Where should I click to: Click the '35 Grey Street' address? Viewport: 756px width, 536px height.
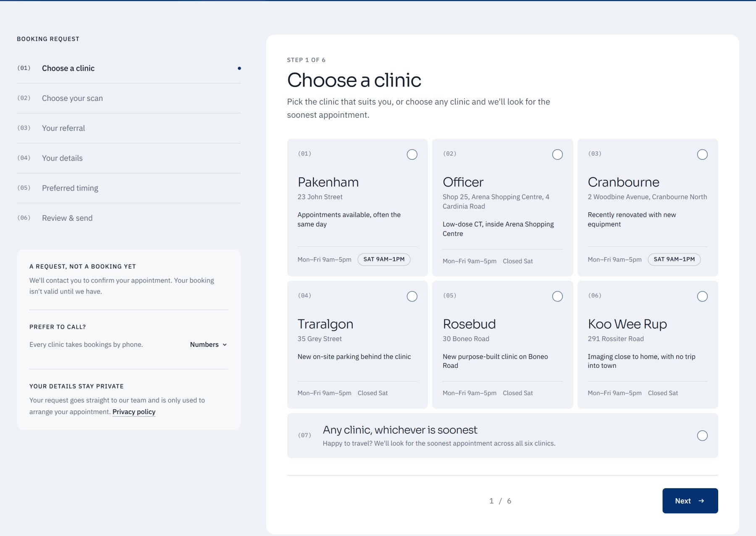click(320, 339)
